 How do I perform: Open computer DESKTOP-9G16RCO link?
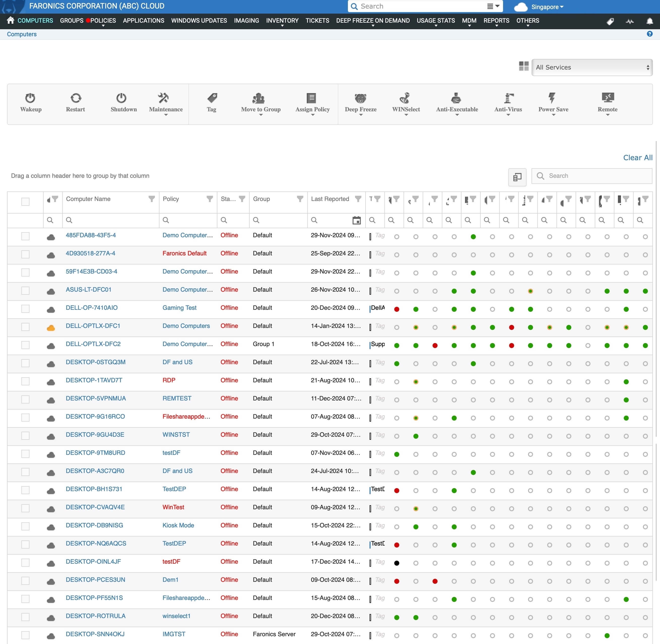[95, 416]
